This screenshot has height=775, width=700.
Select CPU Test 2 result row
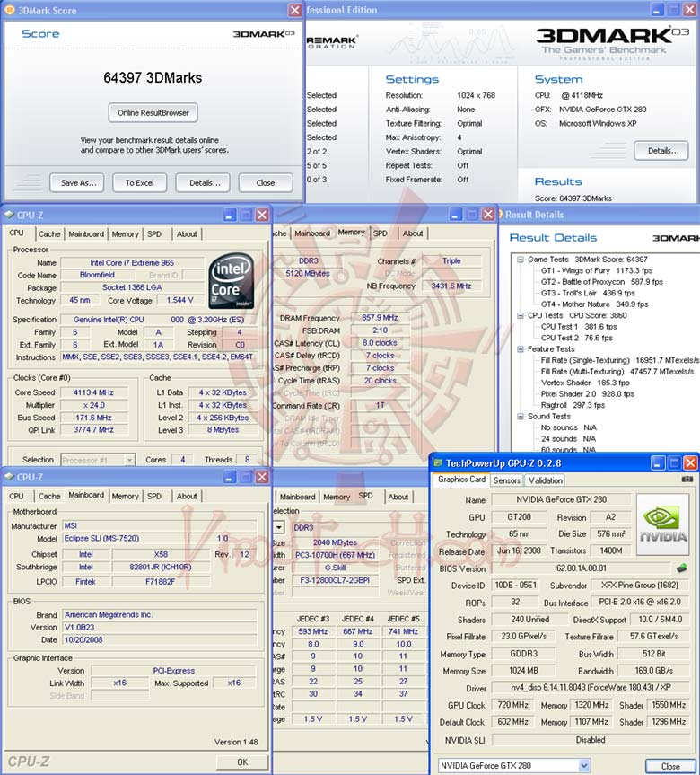point(576,338)
